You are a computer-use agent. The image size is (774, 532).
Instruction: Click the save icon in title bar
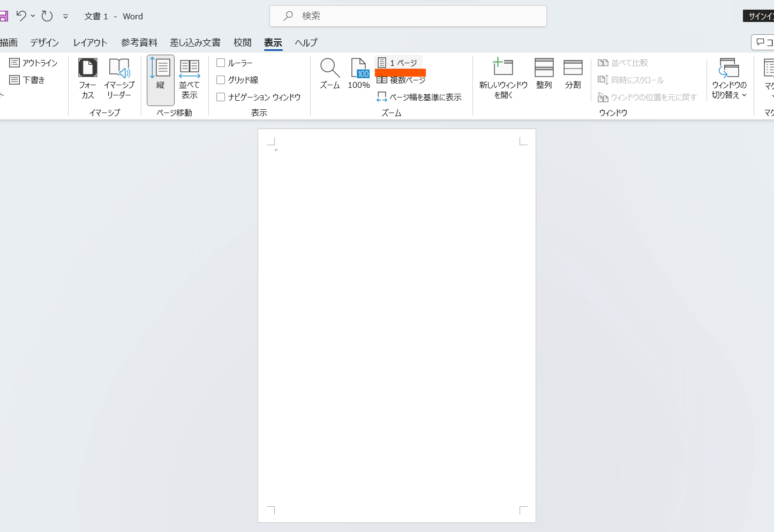click(3, 16)
